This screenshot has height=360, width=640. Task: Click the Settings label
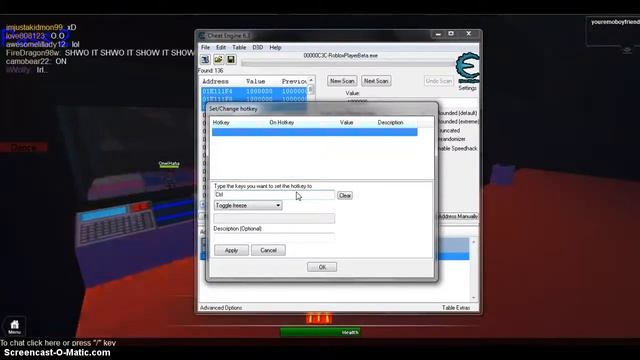point(467,88)
